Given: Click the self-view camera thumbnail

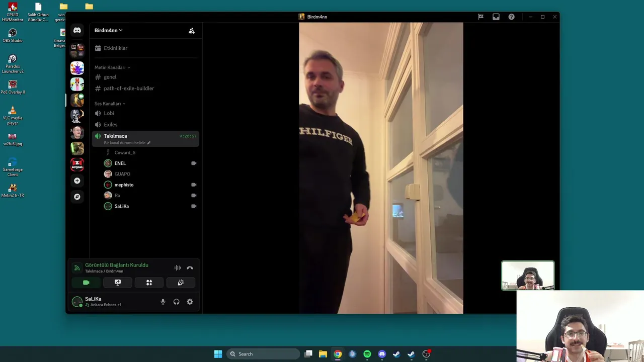Looking at the screenshot, I should [528, 276].
